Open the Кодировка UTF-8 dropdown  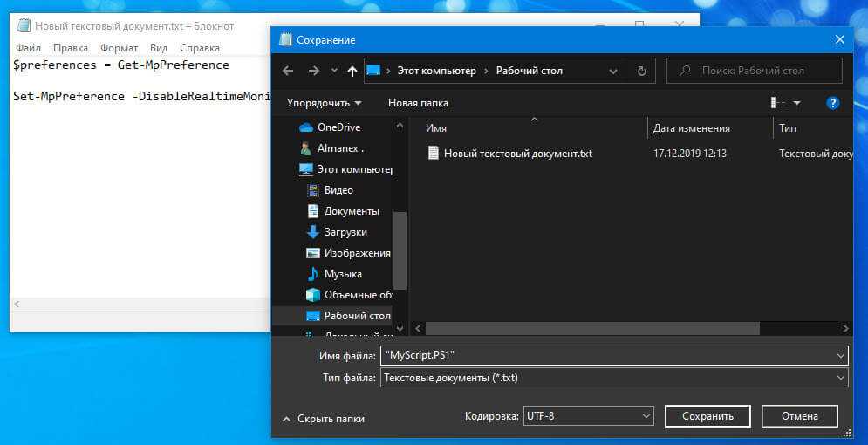click(646, 416)
